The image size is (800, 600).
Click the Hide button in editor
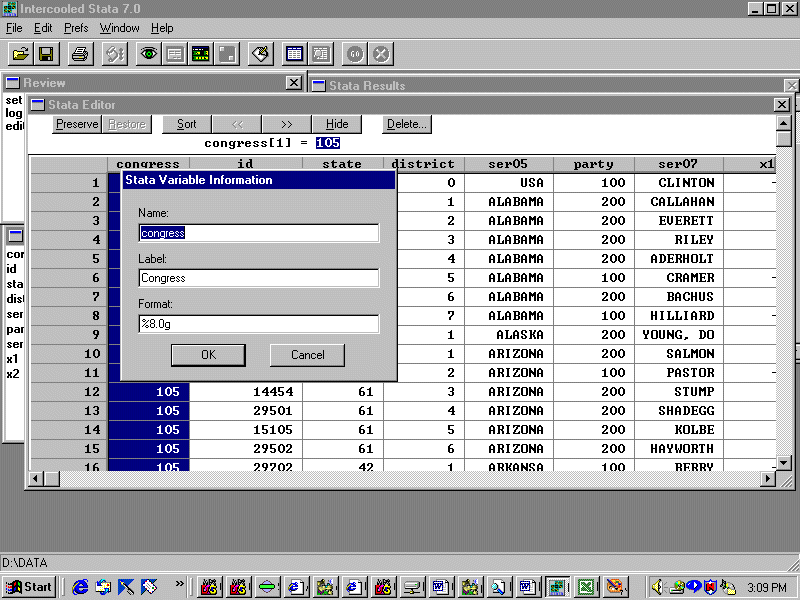337,124
